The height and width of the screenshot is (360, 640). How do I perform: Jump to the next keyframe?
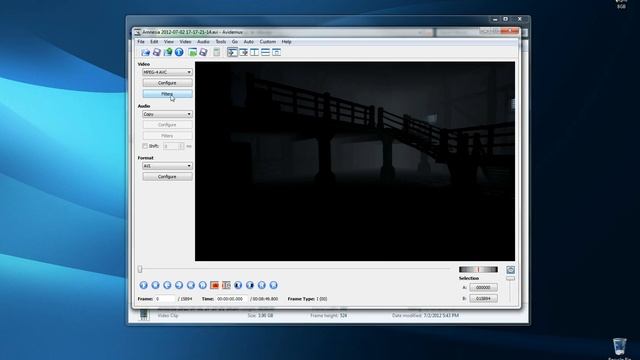(202, 285)
